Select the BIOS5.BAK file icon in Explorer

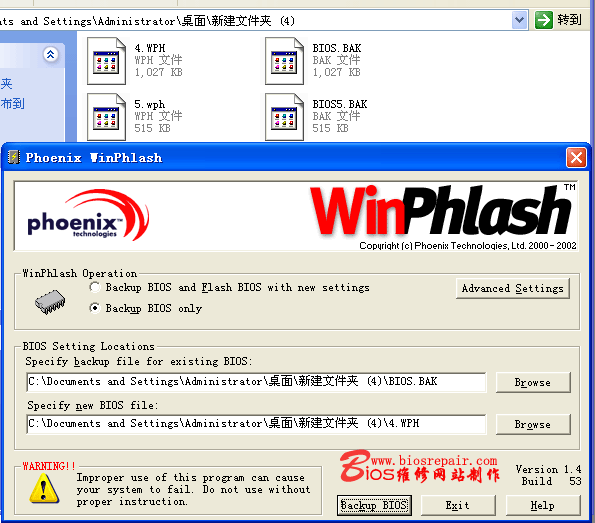coord(284,117)
